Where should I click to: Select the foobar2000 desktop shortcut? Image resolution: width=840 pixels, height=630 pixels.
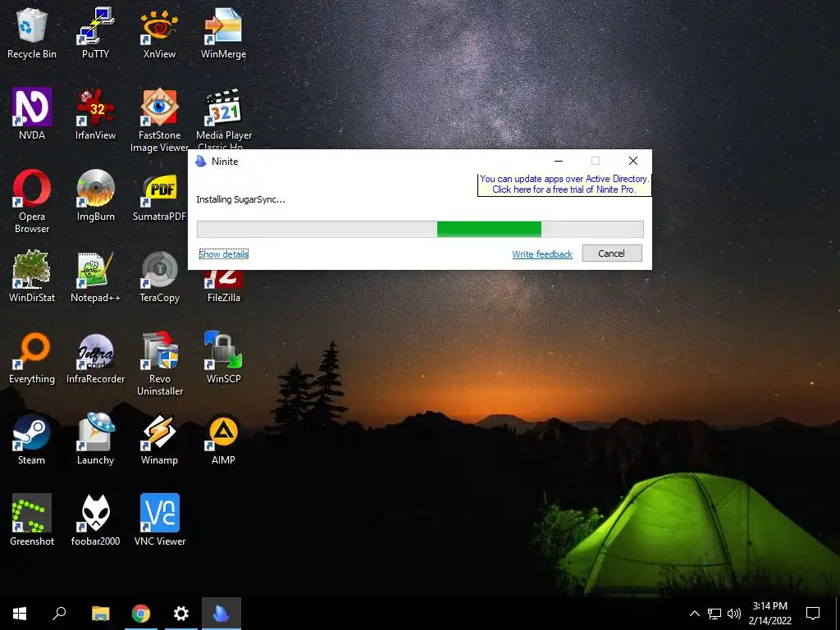pos(95,520)
